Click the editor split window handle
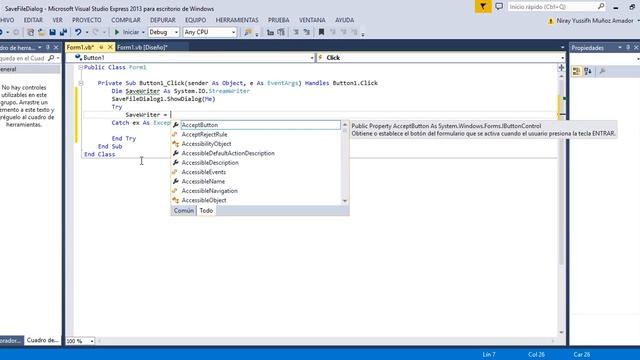640x360 pixels. pos(561,68)
